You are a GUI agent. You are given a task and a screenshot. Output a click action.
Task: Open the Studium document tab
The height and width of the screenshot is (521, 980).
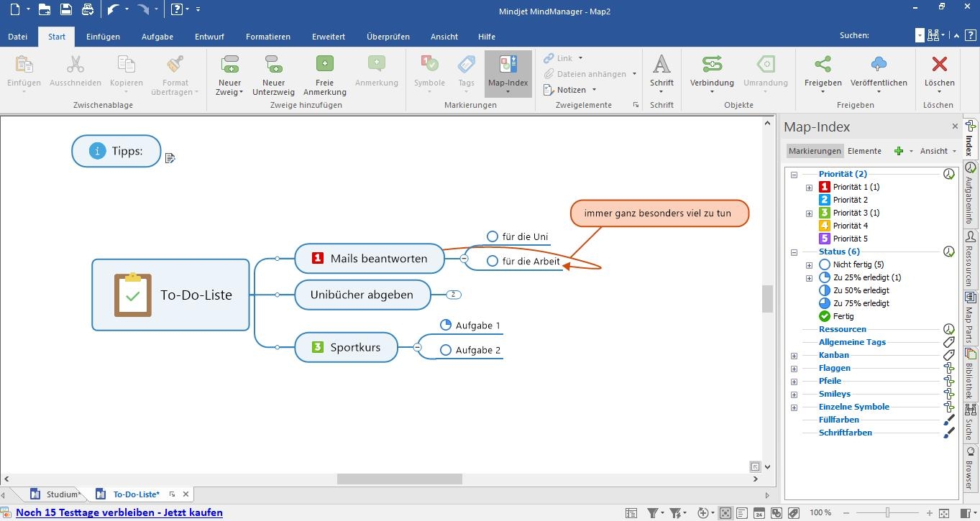coord(61,494)
